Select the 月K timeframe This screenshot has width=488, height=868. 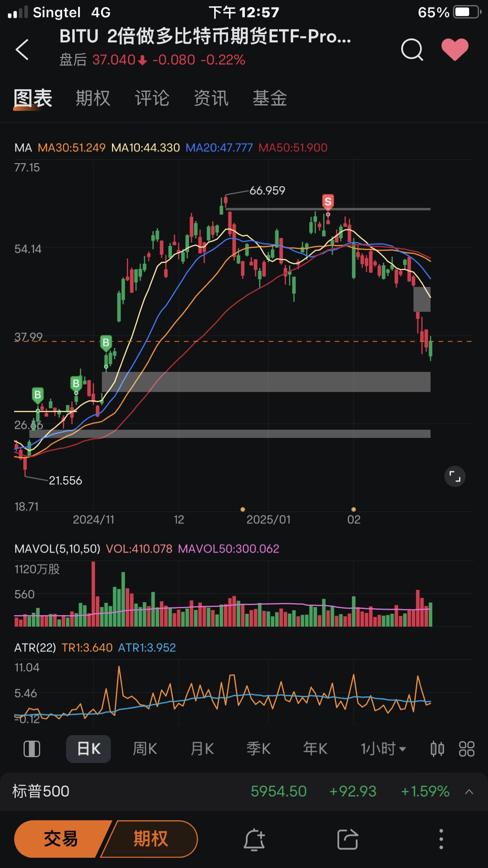pyautogui.click(x=202, y=749)
